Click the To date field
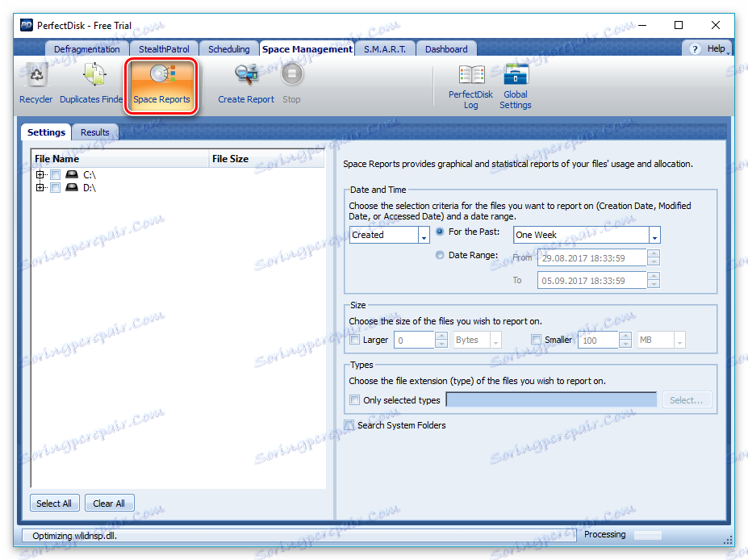This screenshot has height=560, width=748. pyautogui.click(x=592, y=281)
